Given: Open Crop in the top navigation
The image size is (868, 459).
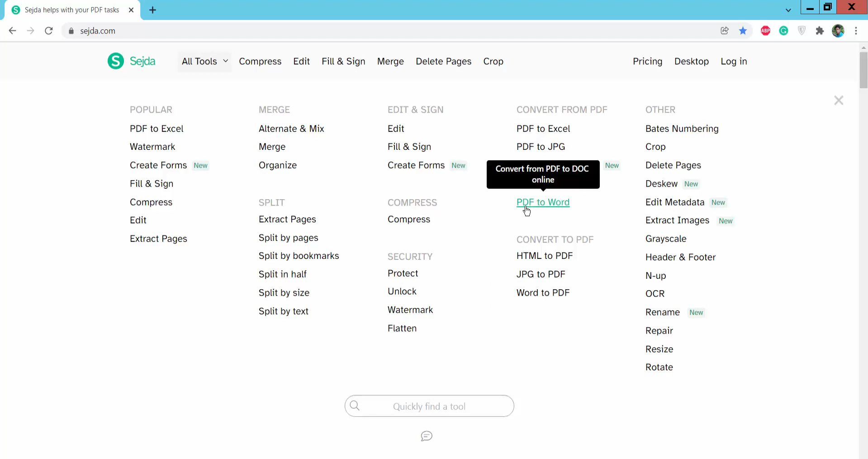Looking at the screenshot, I should click(x=493, y=61).
